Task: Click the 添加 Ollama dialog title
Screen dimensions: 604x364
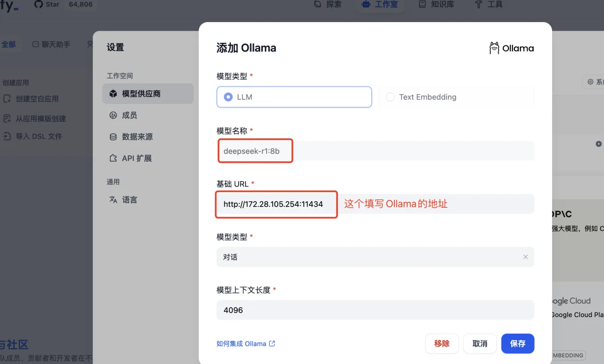Action: 246,48
